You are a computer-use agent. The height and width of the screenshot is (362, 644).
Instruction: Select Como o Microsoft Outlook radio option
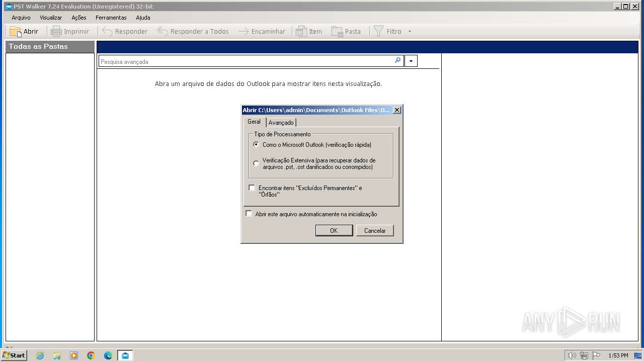[256, 144]
